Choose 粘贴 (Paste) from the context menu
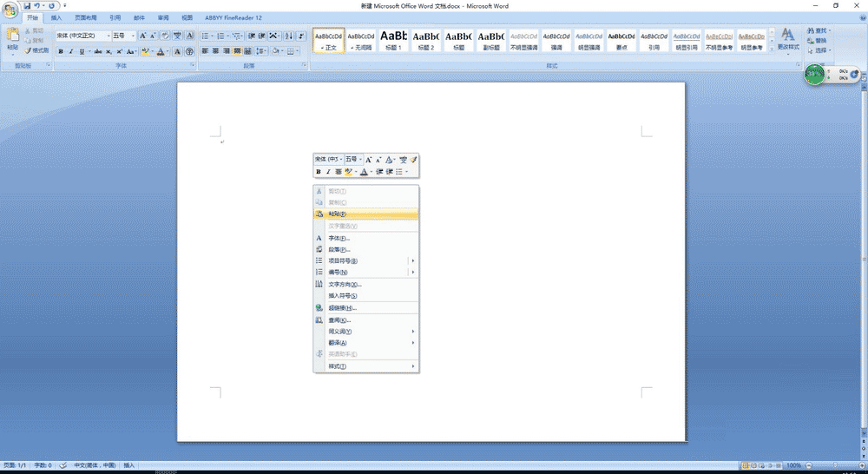 point(338,214)
